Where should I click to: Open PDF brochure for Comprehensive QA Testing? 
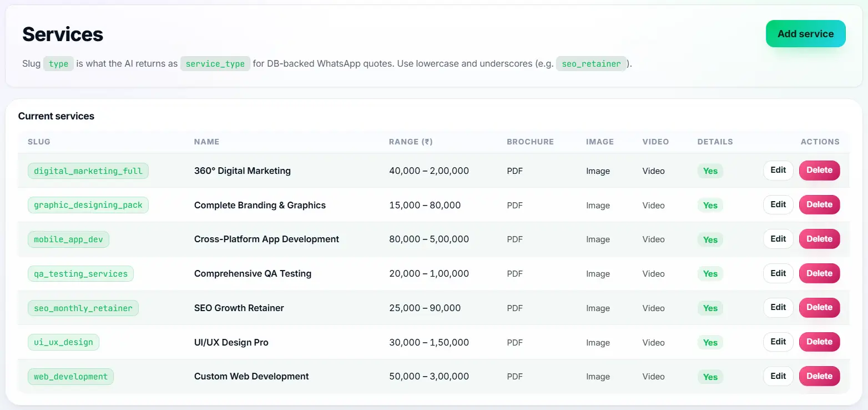[x=514, y=274]
